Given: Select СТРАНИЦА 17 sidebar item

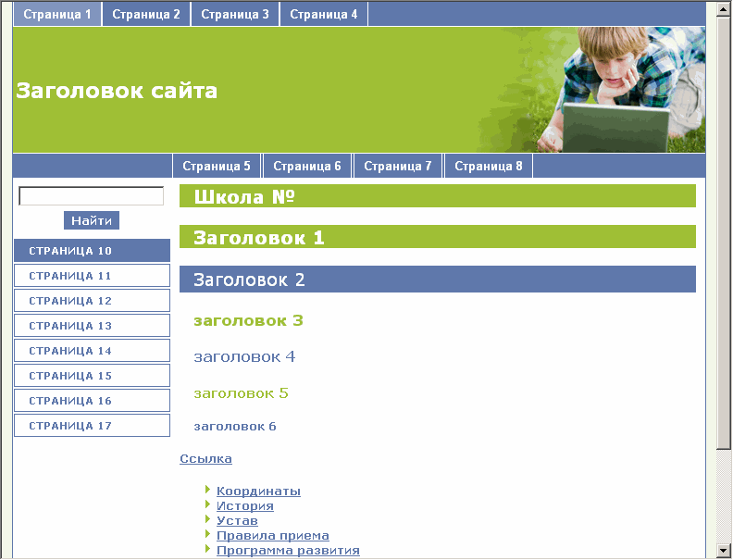Looking at the screenshot, I should 93,426.
